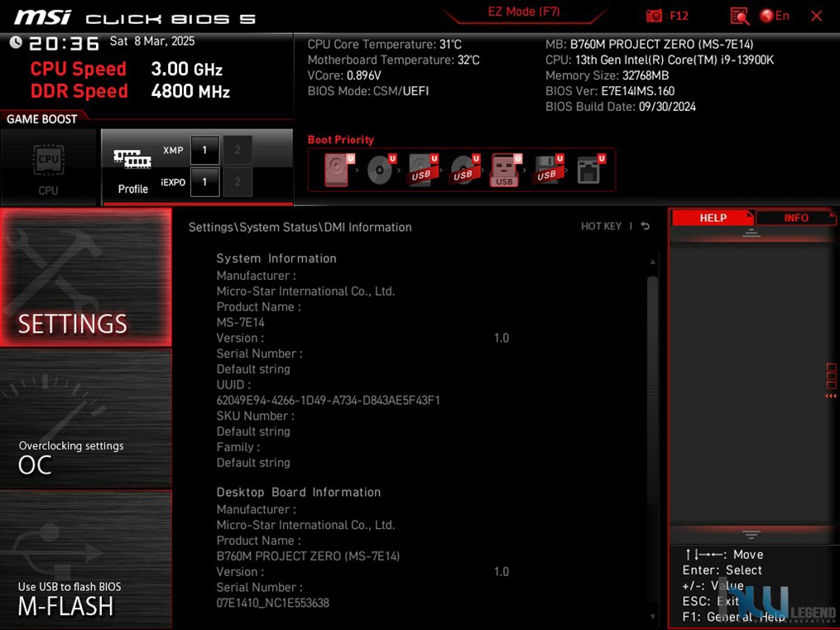This screenshot has width=840, height=630.
Task: Go back with the return arrow icon
Action: pyautogui.click(x=645, y=226)
